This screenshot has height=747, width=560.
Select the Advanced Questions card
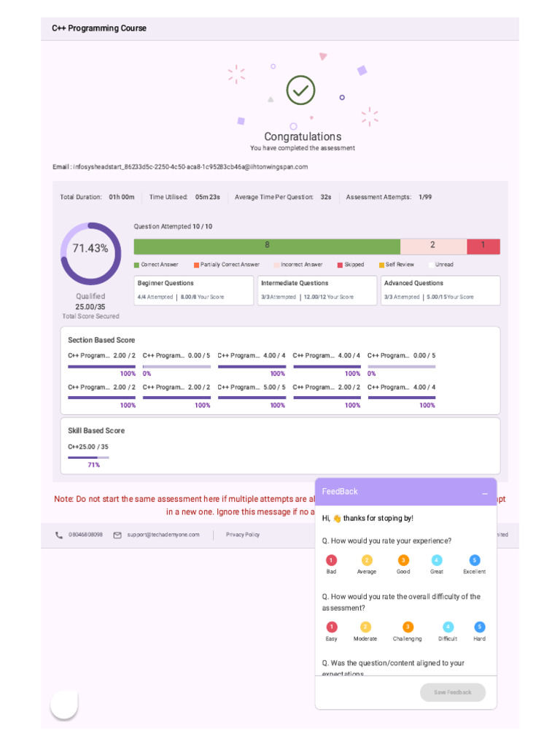pos(440,290)
